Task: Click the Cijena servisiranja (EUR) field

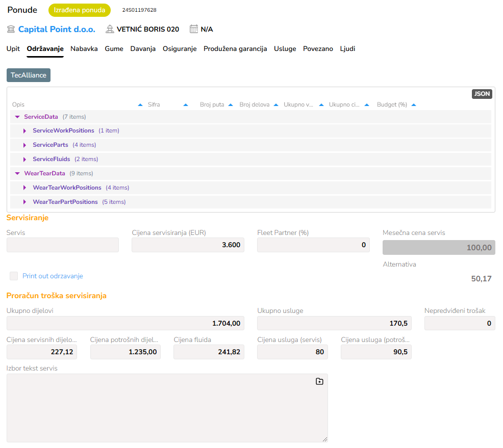Action: click(x=188, y=245)
